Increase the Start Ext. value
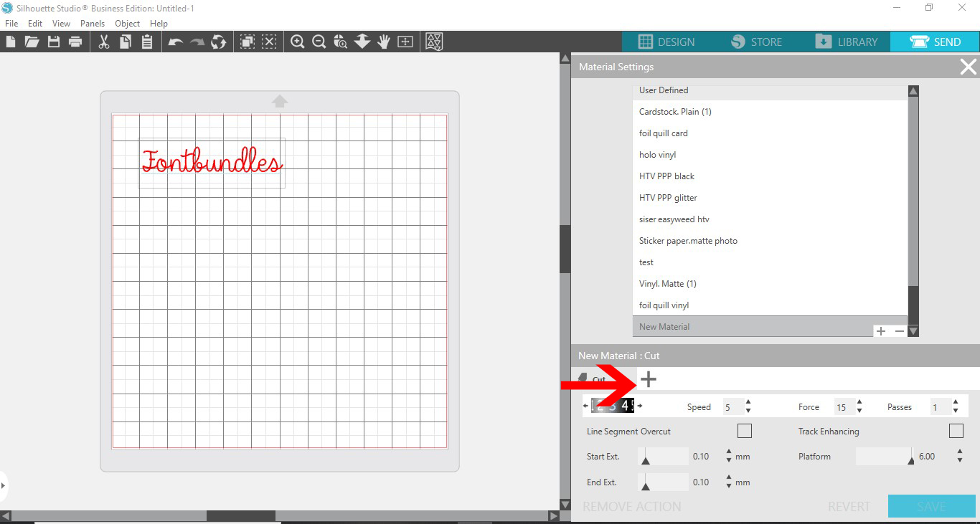This screenshot has height=524, width=980. [x=729, y=452]
